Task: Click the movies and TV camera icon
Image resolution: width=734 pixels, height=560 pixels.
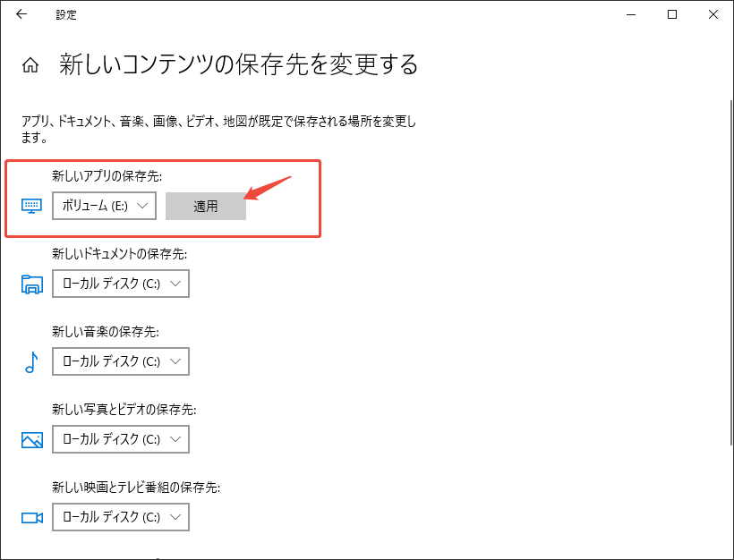Action: (x=32, y=518)
